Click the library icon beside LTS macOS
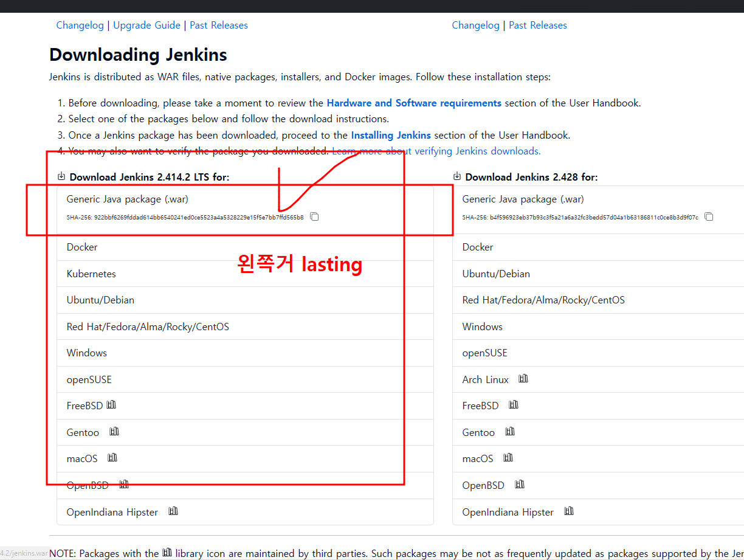The height and width of the screenshot is (560, 744). click(x=112, y=458)
